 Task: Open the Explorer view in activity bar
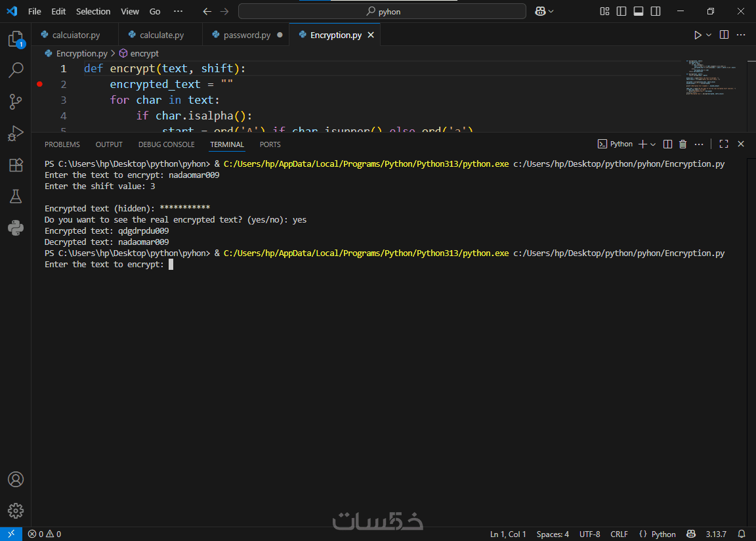tap(16, 39)
